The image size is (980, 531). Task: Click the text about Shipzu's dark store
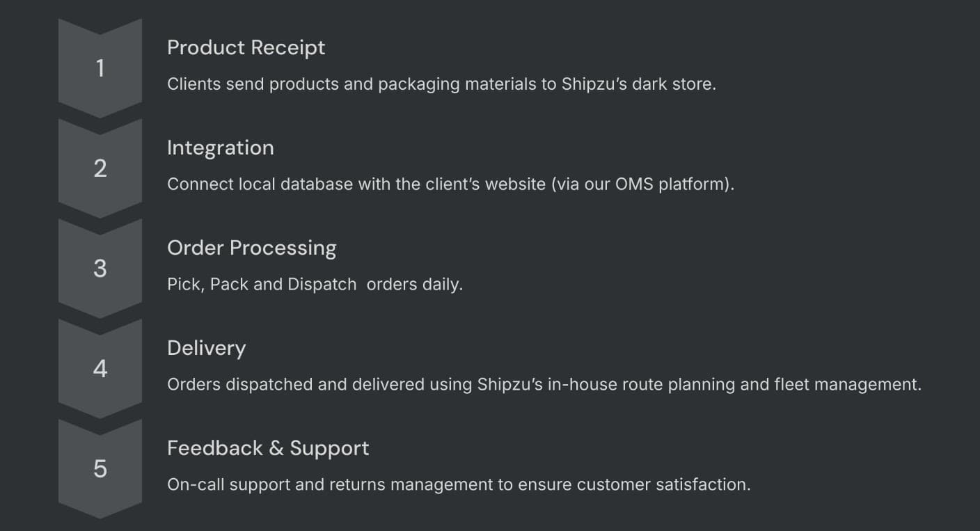tap(441, 84)
